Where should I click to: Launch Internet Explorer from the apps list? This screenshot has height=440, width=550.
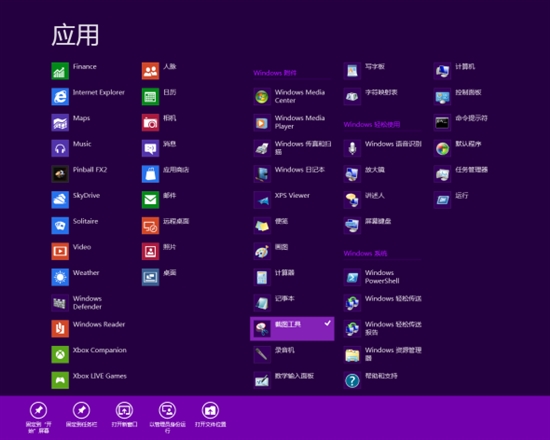88,96
